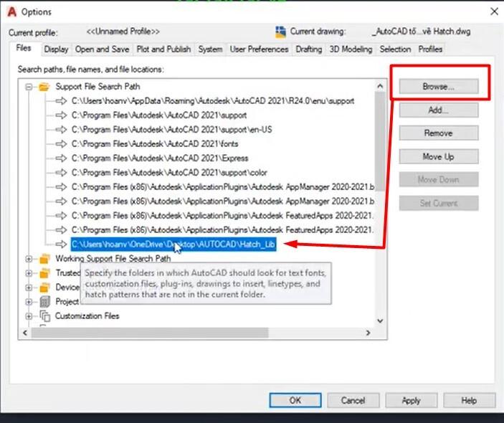This screenshot has height=423, width=504.
Task: Switch to the User Preferences tab
Action: [259, 49]
